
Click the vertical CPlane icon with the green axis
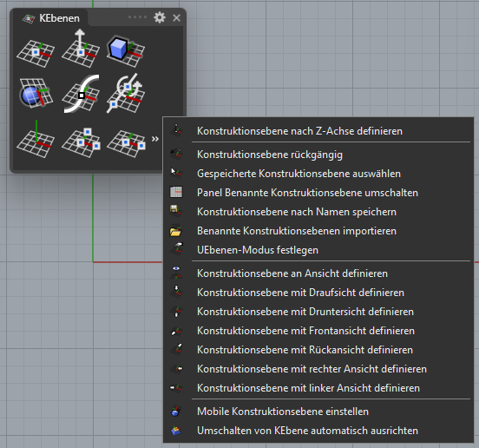pyautogui.click(x=36, y=140)
